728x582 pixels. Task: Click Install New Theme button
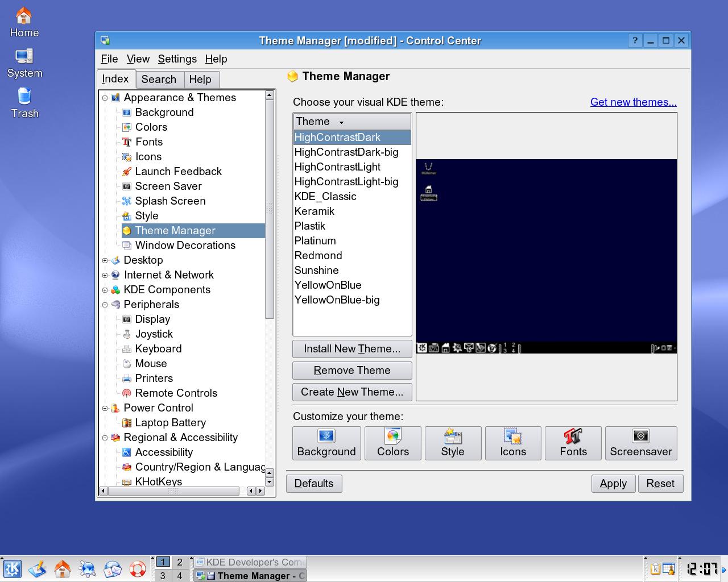tap(352, 349)
